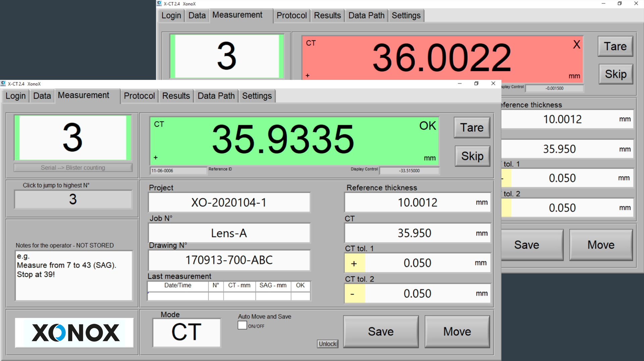Click Skip button in front window

click(472, 156)
